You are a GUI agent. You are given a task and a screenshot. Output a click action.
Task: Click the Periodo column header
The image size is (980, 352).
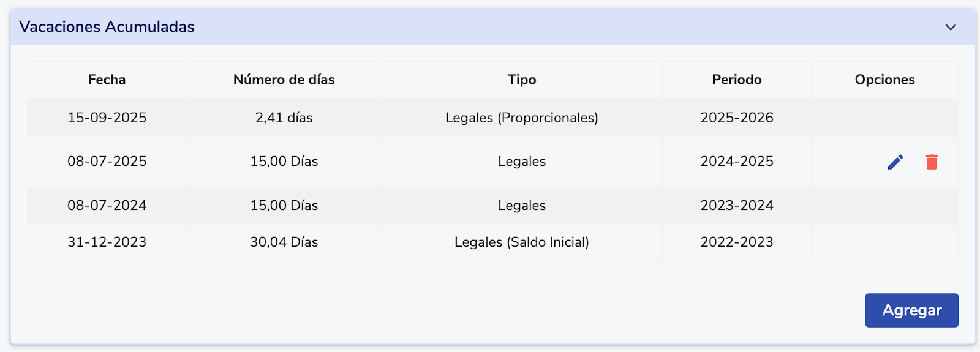click(736, 80)
